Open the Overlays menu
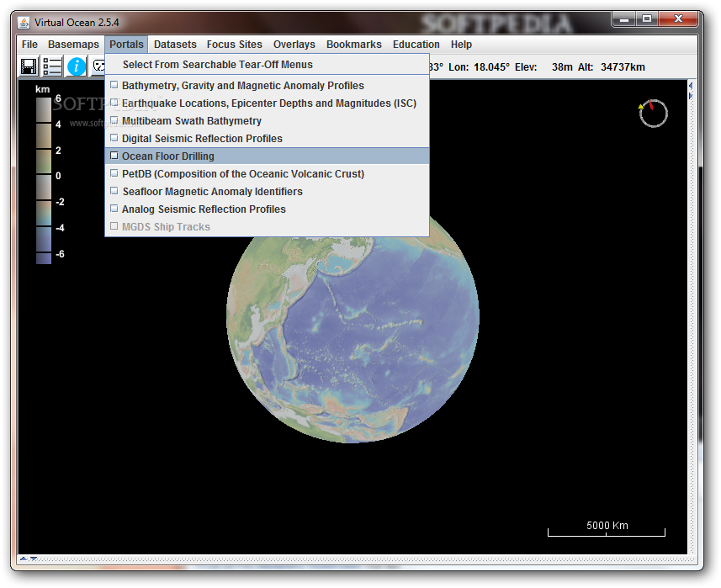 click(294, 45)
